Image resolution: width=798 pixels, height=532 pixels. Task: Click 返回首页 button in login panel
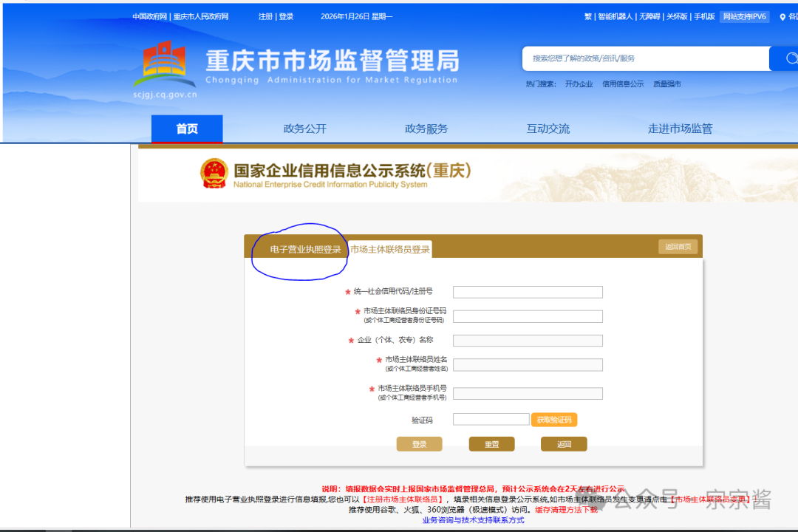(678, 247)
